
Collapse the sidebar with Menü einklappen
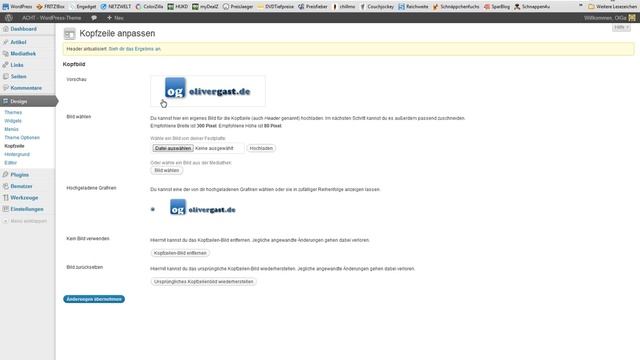(x=24, y=221)
